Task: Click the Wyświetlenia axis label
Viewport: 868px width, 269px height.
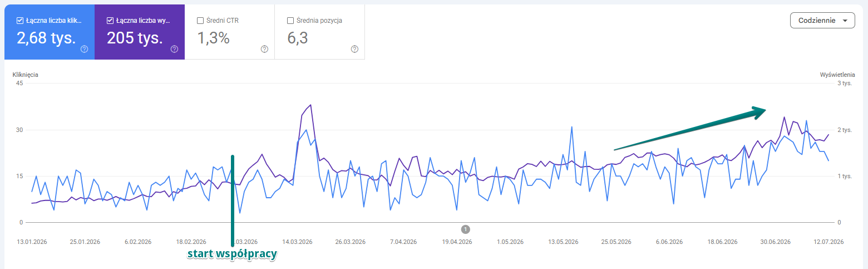Action: pyautogui.click(x=837, y=74)
